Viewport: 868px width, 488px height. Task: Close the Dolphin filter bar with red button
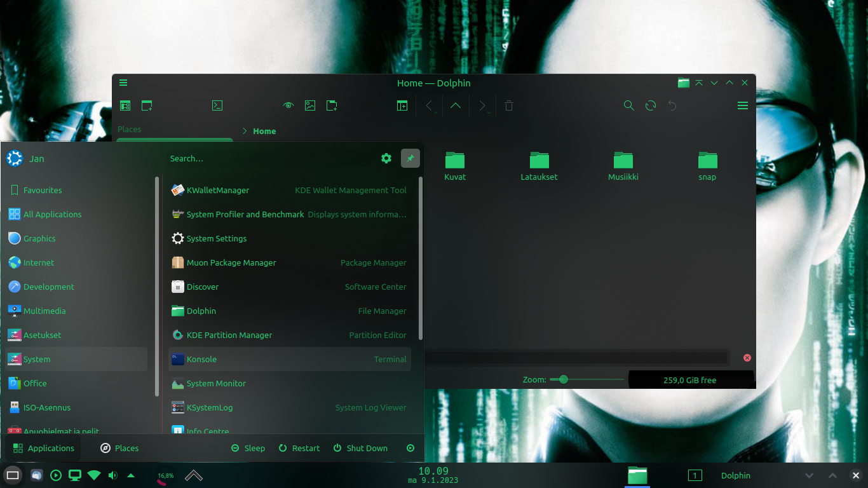tap(747, 358)
